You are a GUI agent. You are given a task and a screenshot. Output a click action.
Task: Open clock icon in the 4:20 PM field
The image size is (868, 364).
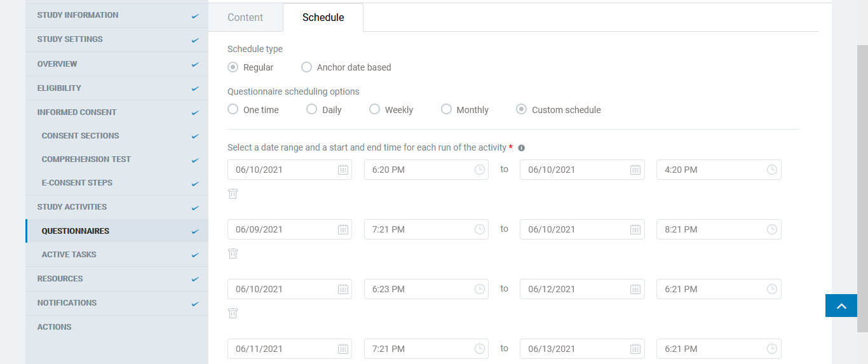pos(772,170)
